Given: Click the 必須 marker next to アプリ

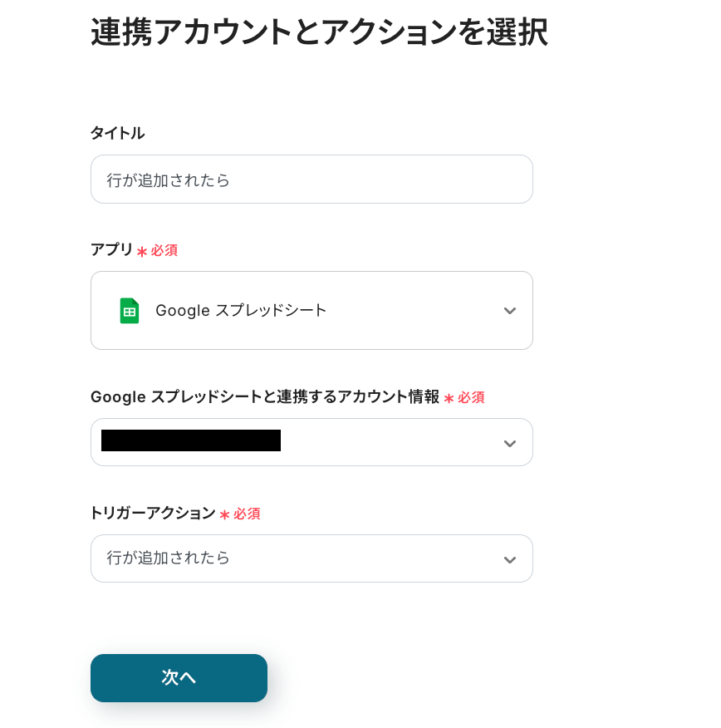Looking at the screenshot, I should [164, 250].
